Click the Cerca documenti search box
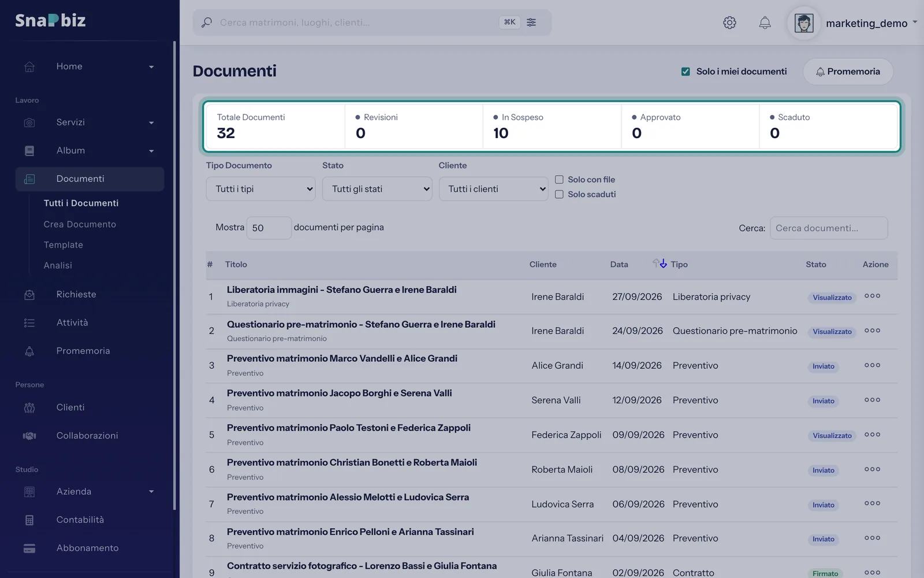Screen dimensions: 924x578 829,228
